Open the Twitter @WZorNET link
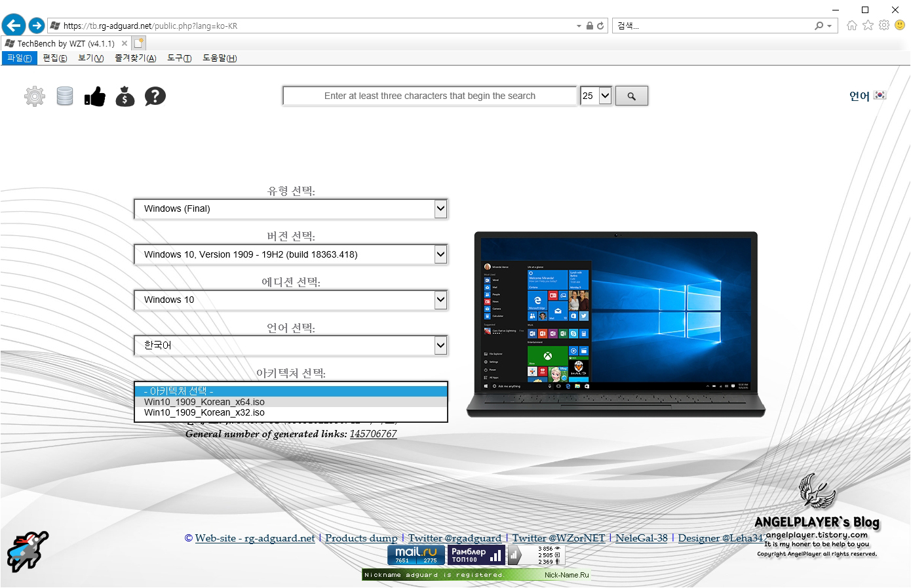Image resolution: width=911 pixels, height=588 pixels. tap(559, 538)
